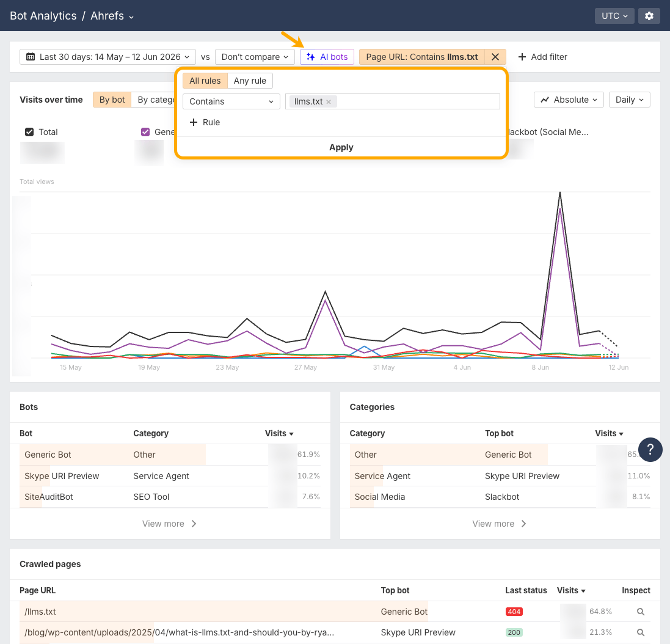This screenshot has height=644, width=670.
Task: Inspect the /llms.txt crawled page
Action: 641,612
